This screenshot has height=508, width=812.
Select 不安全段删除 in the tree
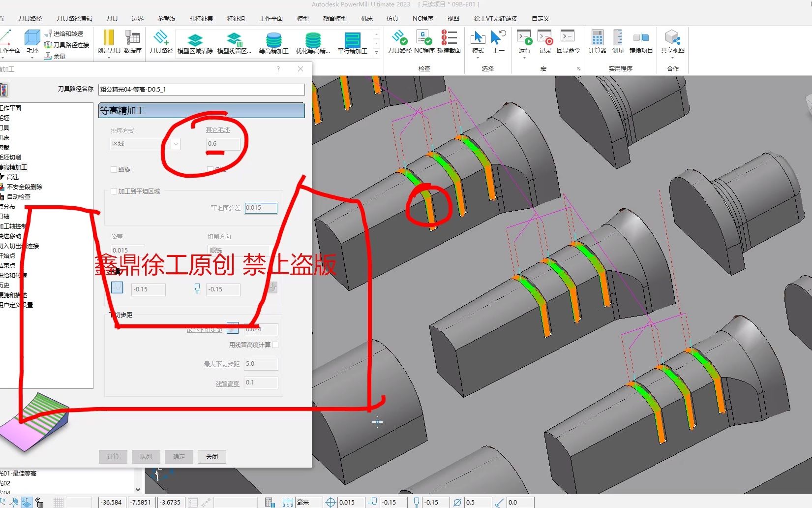point(25,187)
